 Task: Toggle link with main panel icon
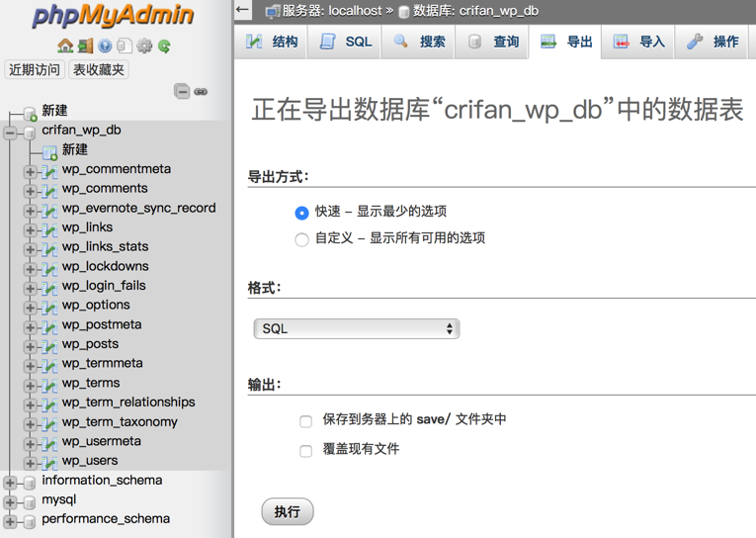coord(201,91)
